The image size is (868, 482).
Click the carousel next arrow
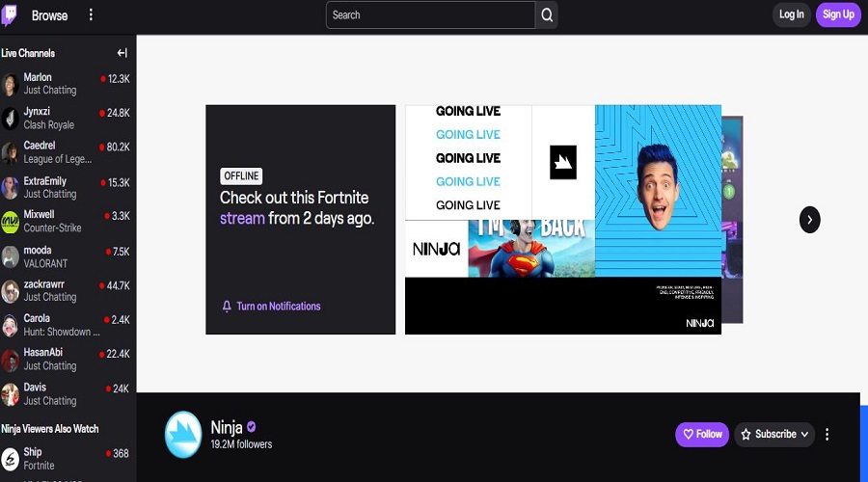coord(809,220)
